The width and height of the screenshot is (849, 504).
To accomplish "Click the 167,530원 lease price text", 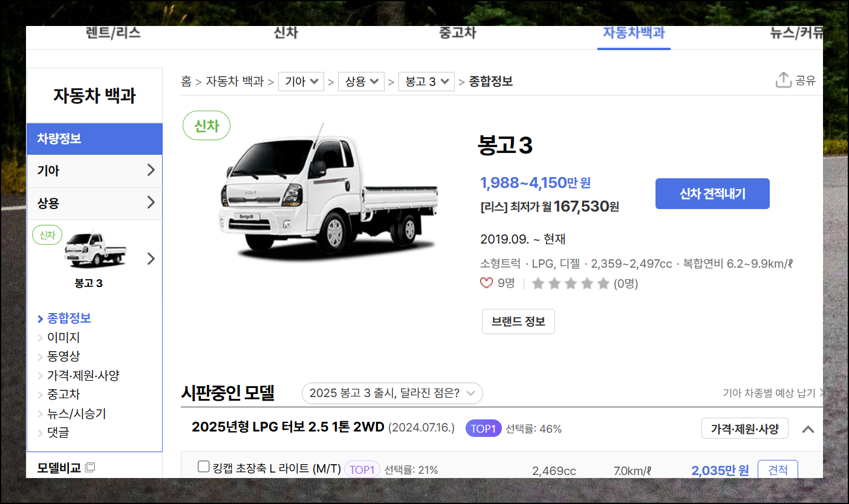I will (586, 207).
